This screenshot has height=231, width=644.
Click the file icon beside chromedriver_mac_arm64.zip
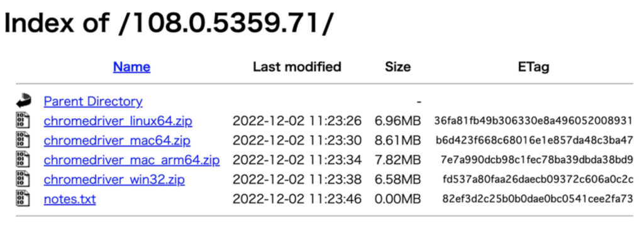[x=23, y=159]
